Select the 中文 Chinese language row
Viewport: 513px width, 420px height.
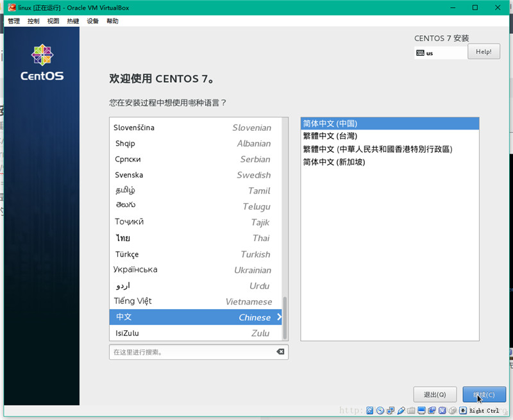pyautogui.click(x=196, y=317)
